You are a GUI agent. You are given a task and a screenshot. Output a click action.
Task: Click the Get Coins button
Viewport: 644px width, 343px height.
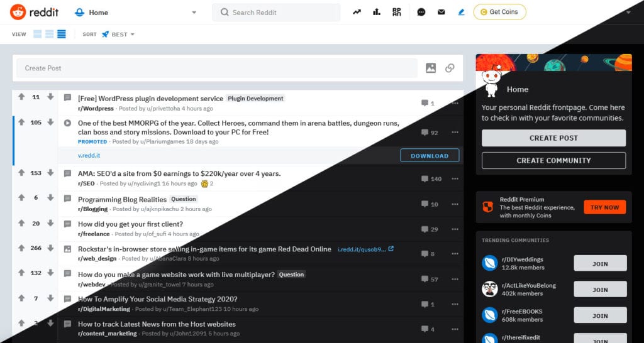[499, 12]
